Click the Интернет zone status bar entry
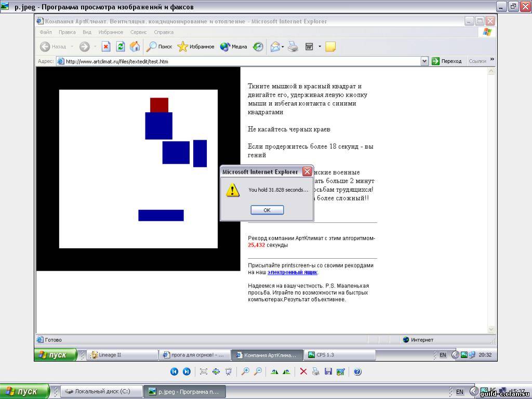 coord(418,340)
